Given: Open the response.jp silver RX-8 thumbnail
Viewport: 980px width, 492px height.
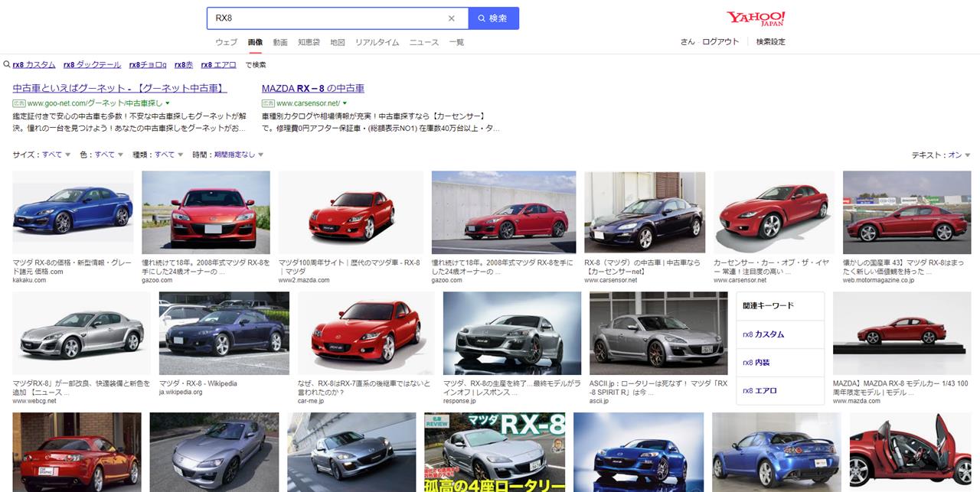Looking at the screenshot, I should click(512, 333).
